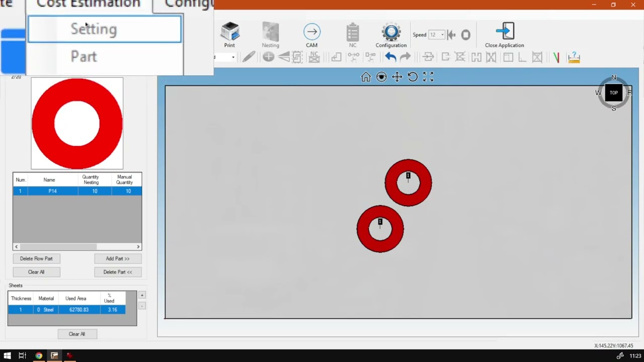Click the red app icon on taskbar
The height and width of the screenshot is (362, 644).
pyautogui.click(x=69, y=356)
